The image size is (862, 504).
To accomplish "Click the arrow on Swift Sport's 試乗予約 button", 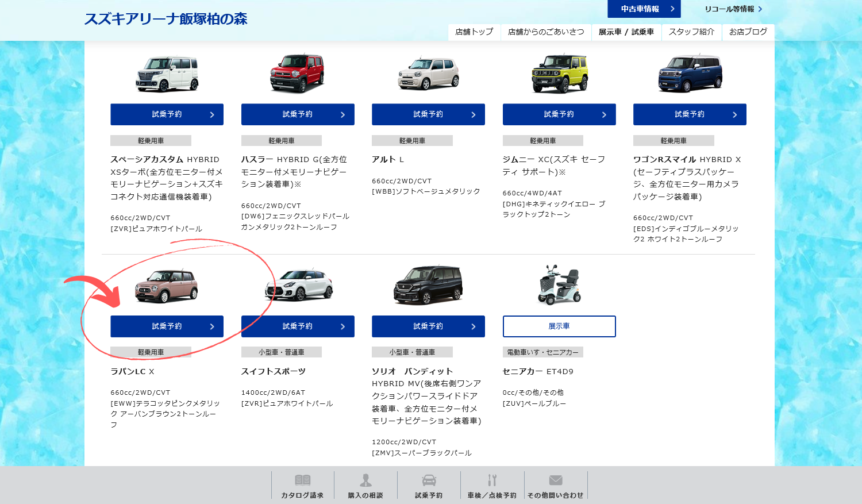I will point(343,326).
